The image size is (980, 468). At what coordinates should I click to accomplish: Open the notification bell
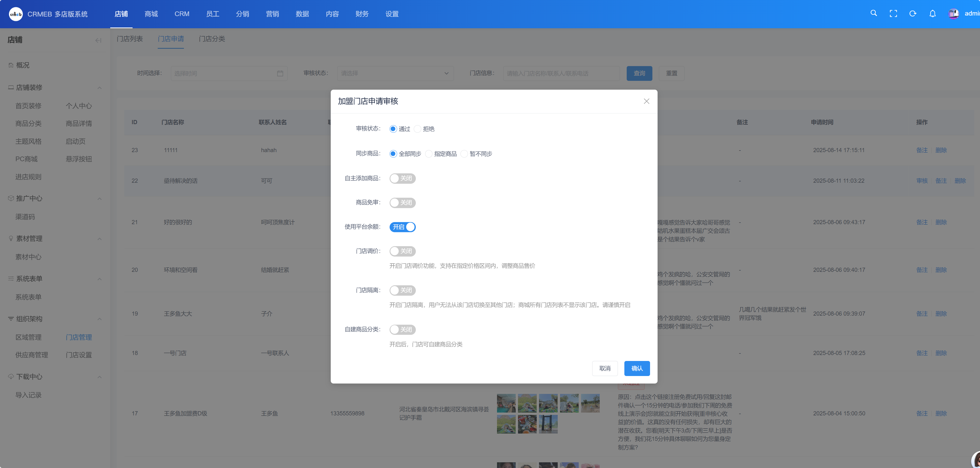[x=933, y=14]
